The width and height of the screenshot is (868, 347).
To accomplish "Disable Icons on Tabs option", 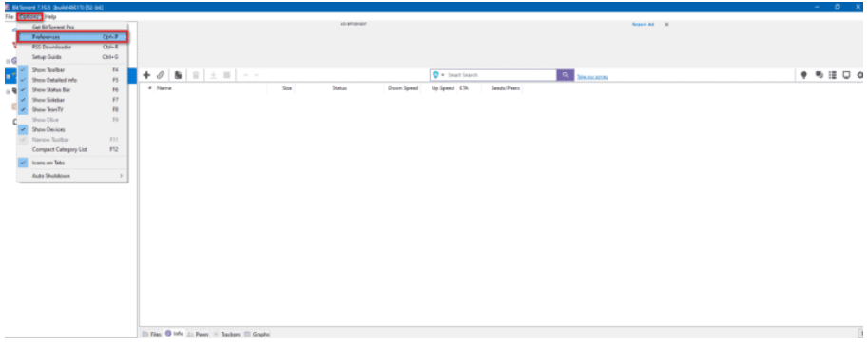I will tap(72, 163).
